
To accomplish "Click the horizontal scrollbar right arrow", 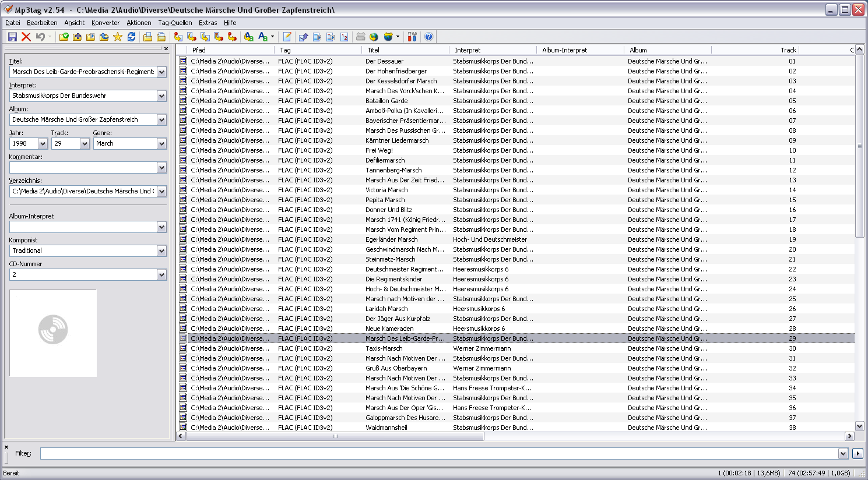I will coord(849,436).
